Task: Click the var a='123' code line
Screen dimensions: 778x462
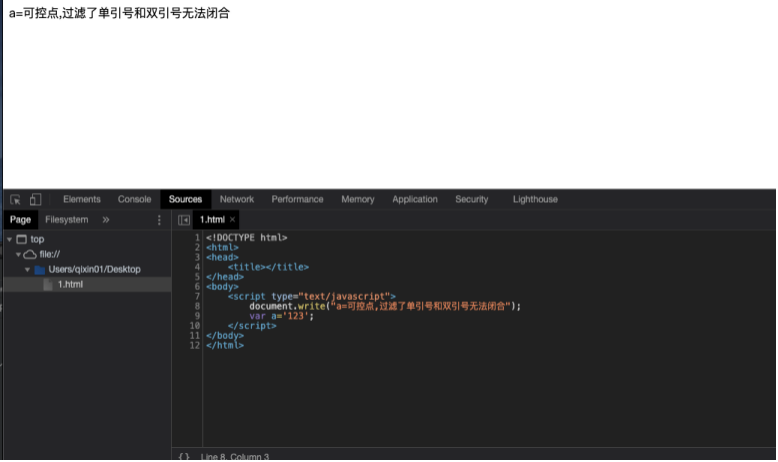Action: tap(281, 316)
